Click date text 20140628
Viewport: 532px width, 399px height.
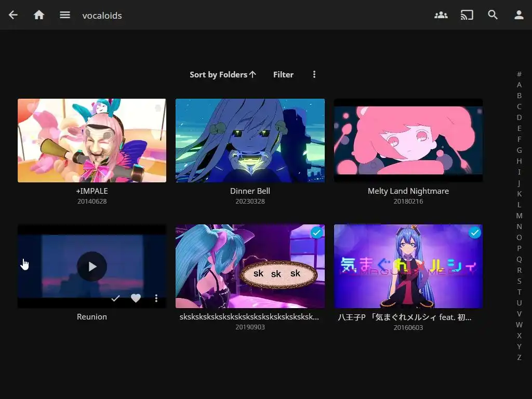tap(92, 201)
